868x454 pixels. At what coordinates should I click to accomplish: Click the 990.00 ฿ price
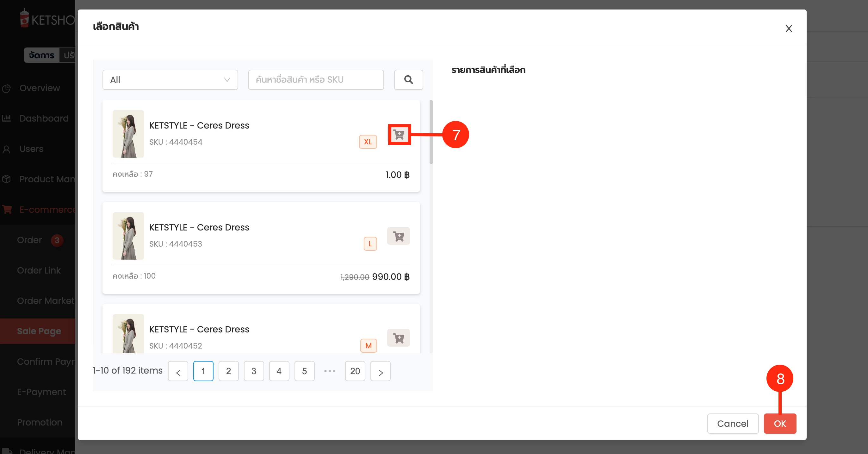391,277
